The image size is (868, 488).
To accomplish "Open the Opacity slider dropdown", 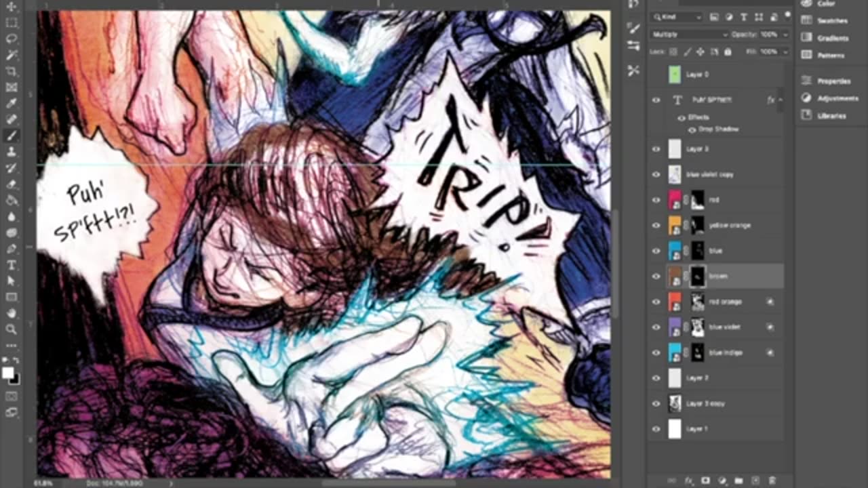I will [786, 35].
